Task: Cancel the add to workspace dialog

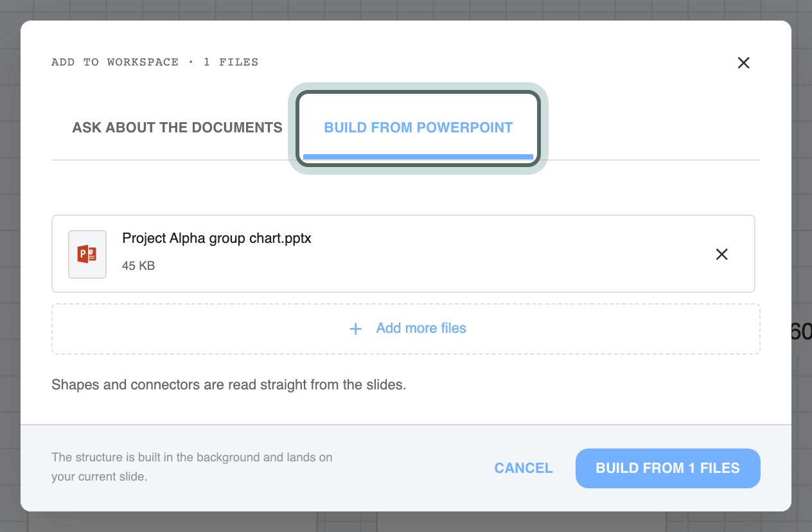Action: [x=524, y=468]
